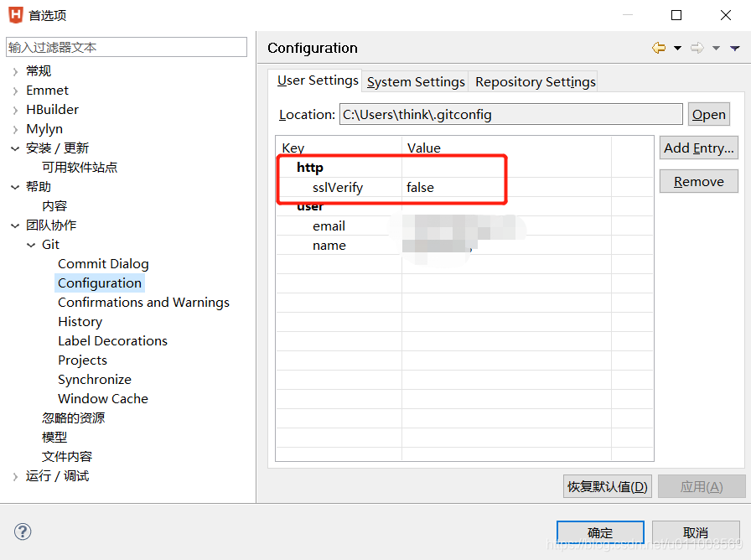Image resolution: width=751 pixels, height=560 pixels.
Task: Switch to the Repository Settings tab
Action: 533,81
